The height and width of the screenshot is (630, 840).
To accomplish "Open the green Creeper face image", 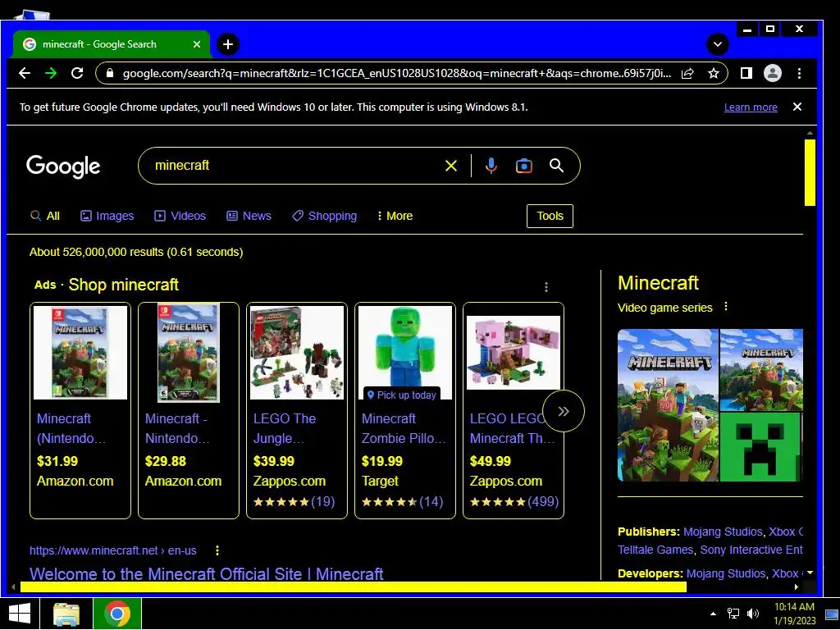I will coord(760,447).
